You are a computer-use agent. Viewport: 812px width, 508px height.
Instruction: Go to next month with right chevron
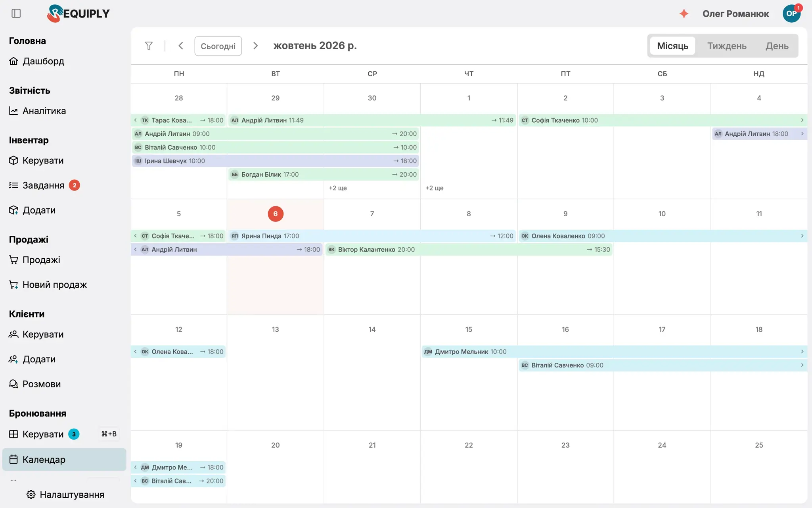(x=256, y=46)
